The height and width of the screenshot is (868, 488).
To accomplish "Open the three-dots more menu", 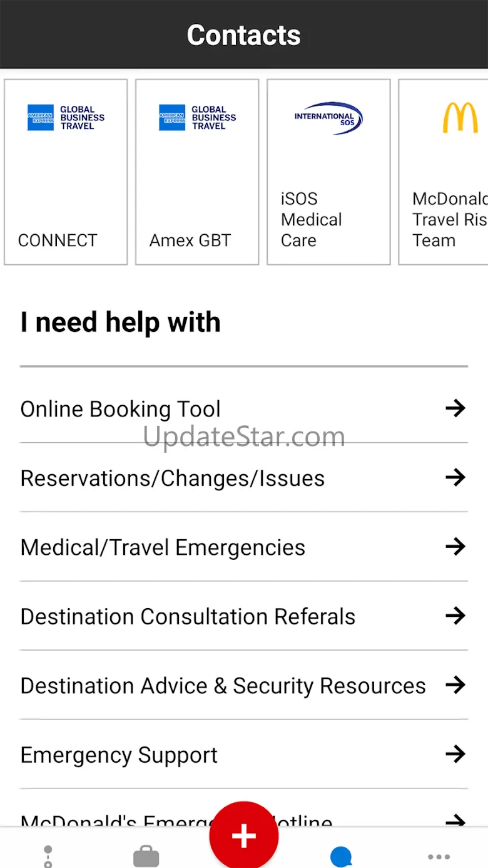I will (439, 857).
